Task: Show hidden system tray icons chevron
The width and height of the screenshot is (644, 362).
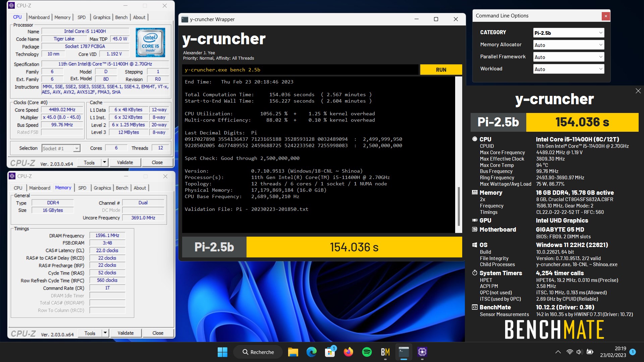Action: click(558, 352)
